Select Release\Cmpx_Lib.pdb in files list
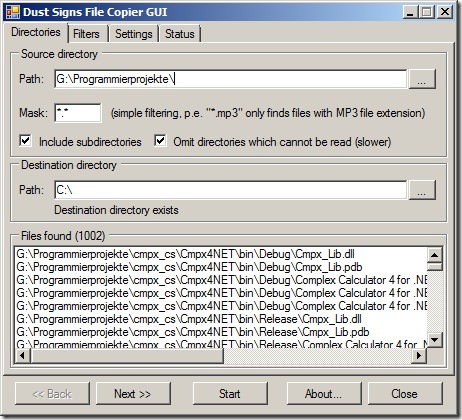 pyautogui.click(x=221, y=332)
